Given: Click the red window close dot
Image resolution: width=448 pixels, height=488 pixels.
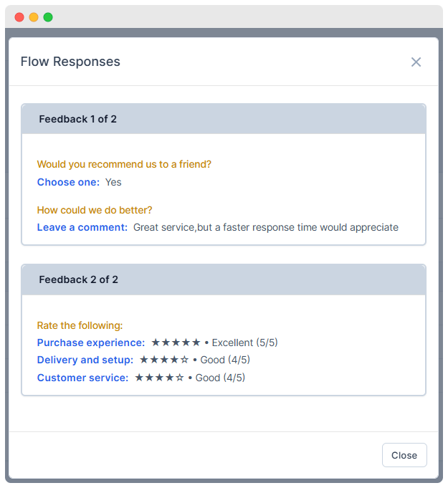Looking at the screenshot, I should pyautogui.click(x=19, y=17).
